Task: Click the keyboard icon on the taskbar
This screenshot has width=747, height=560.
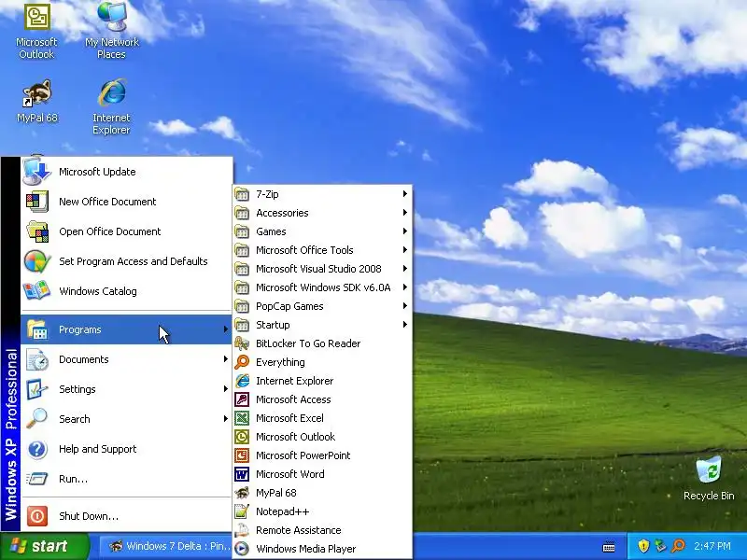Action: (x=609, y=547)
